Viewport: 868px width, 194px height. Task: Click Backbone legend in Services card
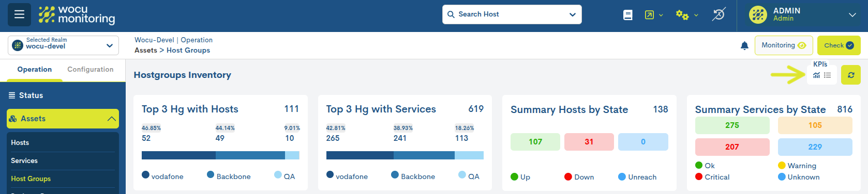413,176
